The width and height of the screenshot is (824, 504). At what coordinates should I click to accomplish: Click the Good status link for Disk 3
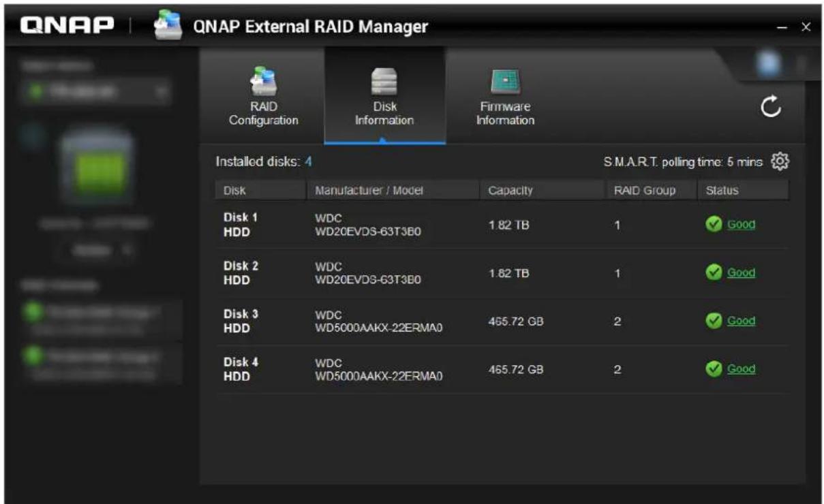(741, 321)
